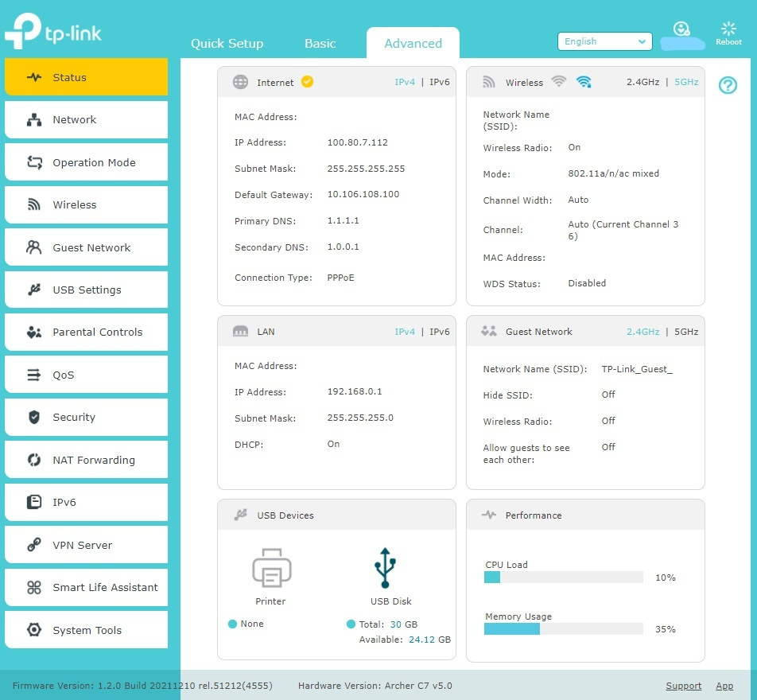
Task: Open the App link in footer
Action: [724, 686]
